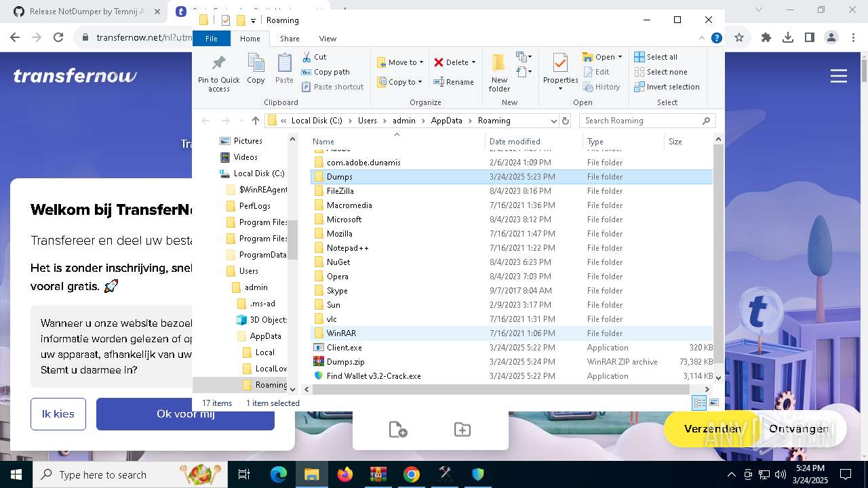Click add folder icon on TransferNow

[x=462, y=429]
